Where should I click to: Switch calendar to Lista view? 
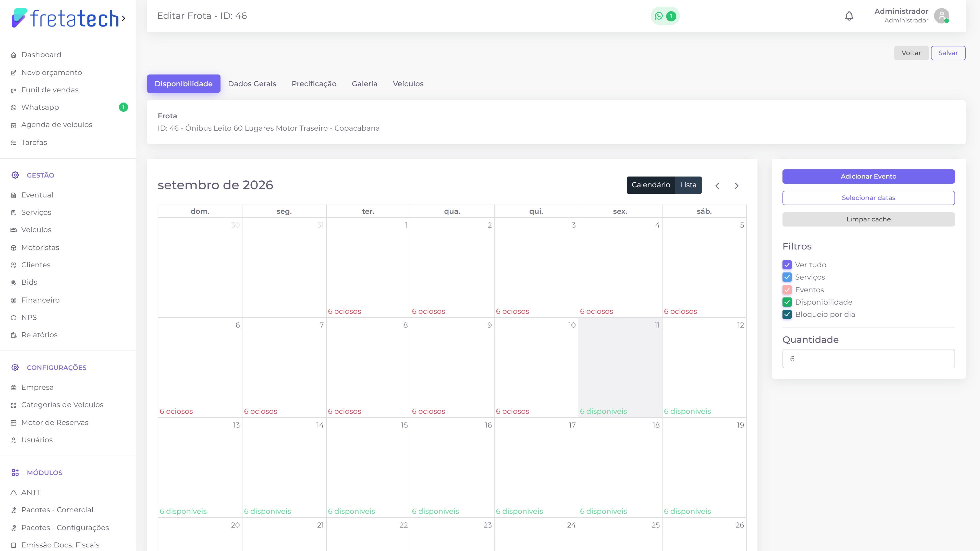[x=688, y=185]
